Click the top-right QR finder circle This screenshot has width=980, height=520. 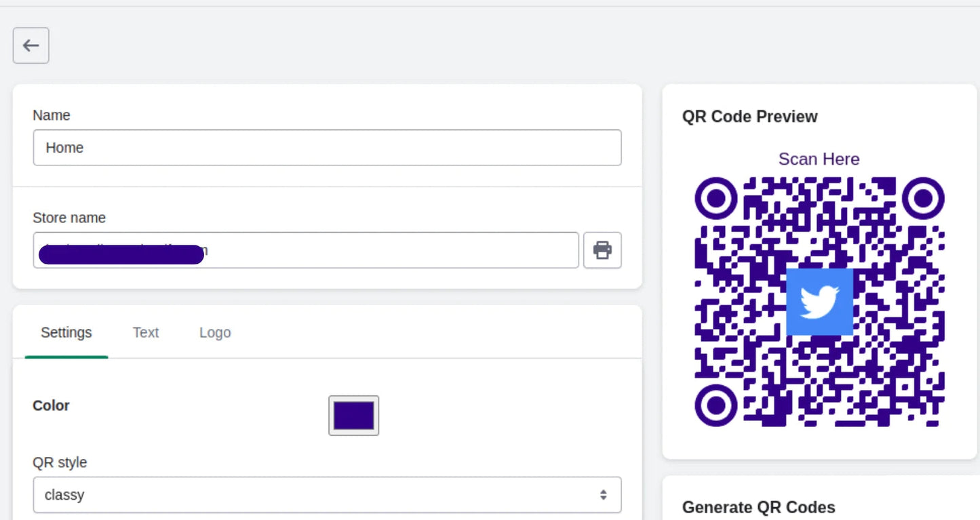point(923,199)
